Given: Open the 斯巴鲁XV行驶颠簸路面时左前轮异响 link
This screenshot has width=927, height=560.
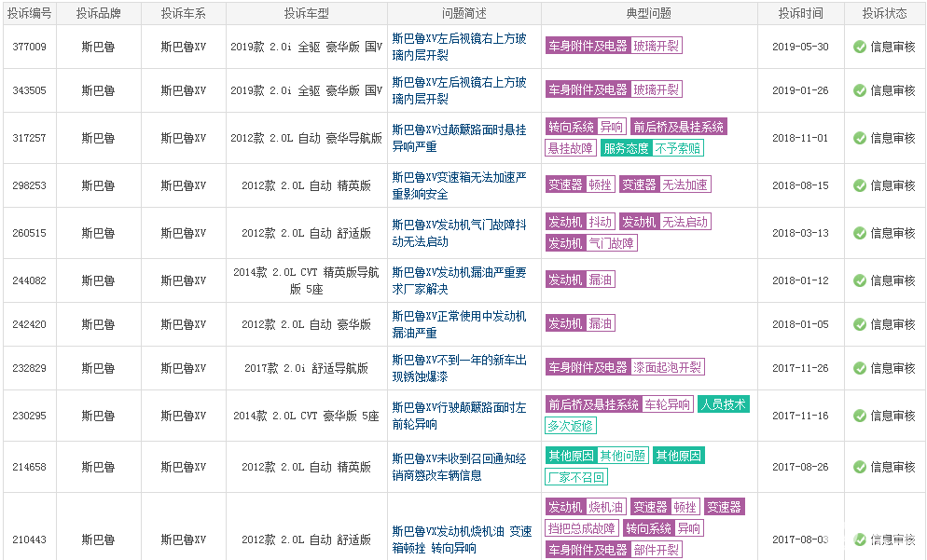Looking at the screenshot, I should pyautogui.click(x=460, y=416).
